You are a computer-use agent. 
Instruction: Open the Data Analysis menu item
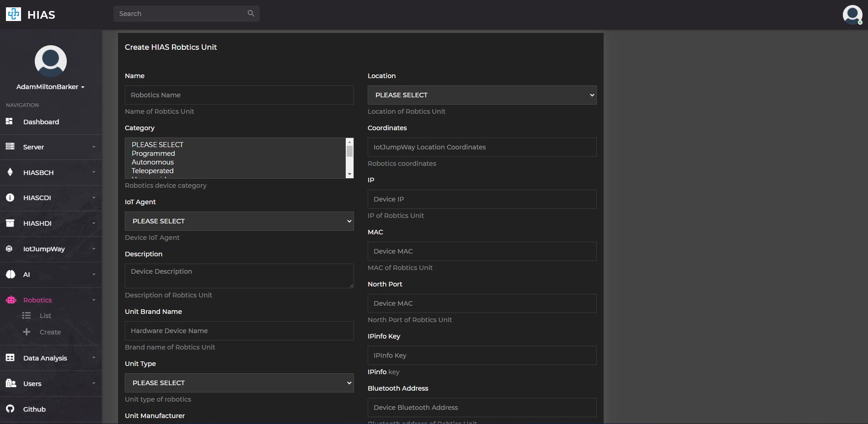click(51, 358)
